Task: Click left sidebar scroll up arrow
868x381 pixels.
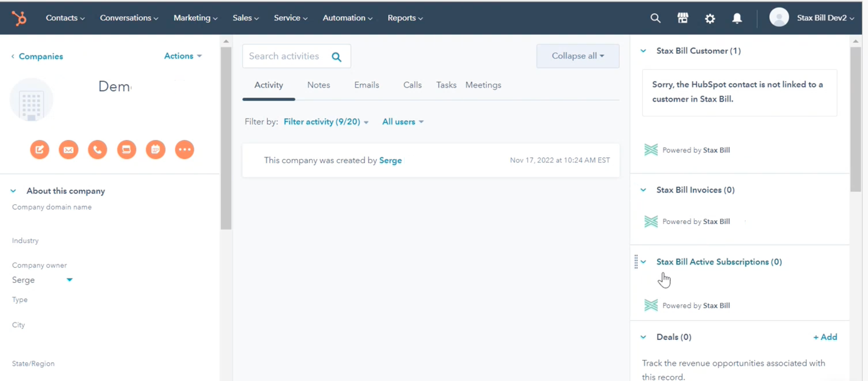Action: coord(226,41)
